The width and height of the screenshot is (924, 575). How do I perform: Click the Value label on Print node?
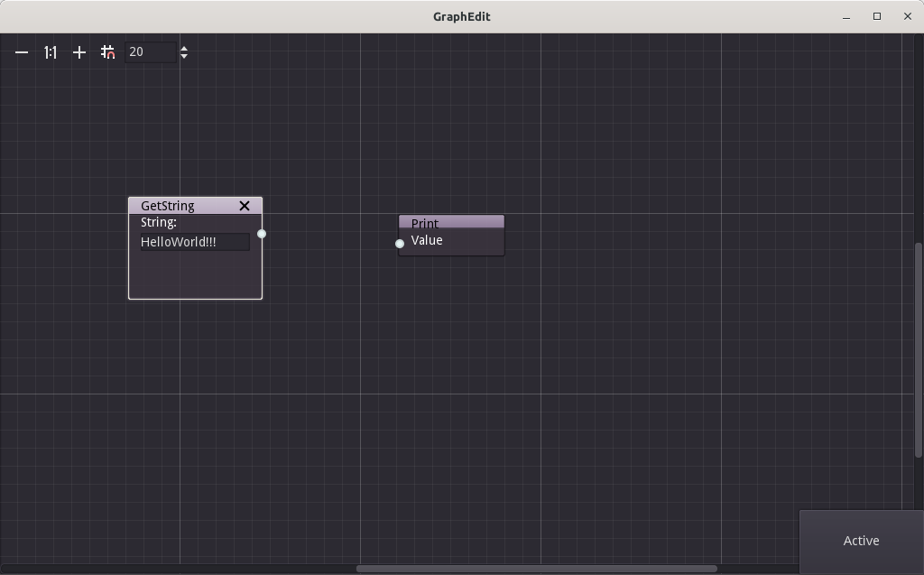click(427, 240)
